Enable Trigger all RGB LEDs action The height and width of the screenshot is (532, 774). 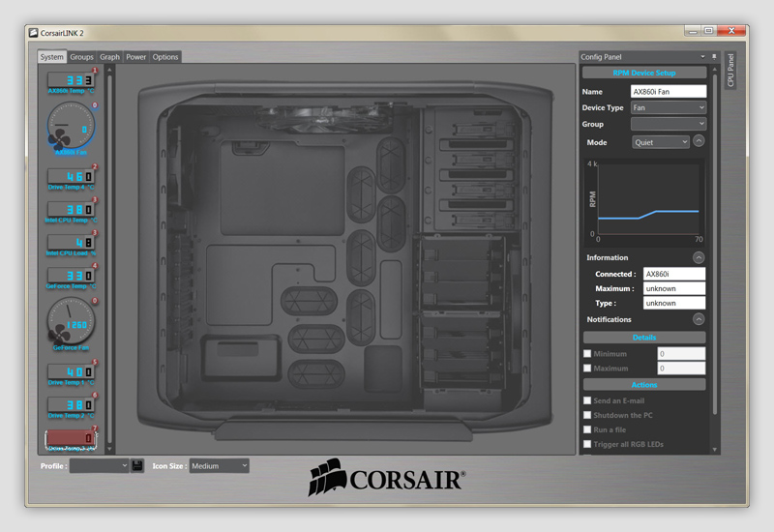[x=587, y=444]
